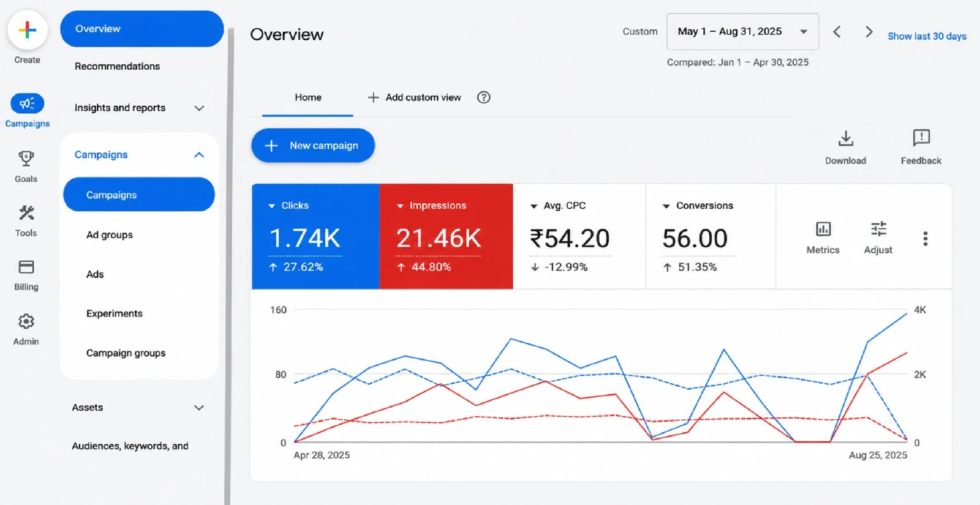Click Show last 30 days link

(x=927, y=36)
